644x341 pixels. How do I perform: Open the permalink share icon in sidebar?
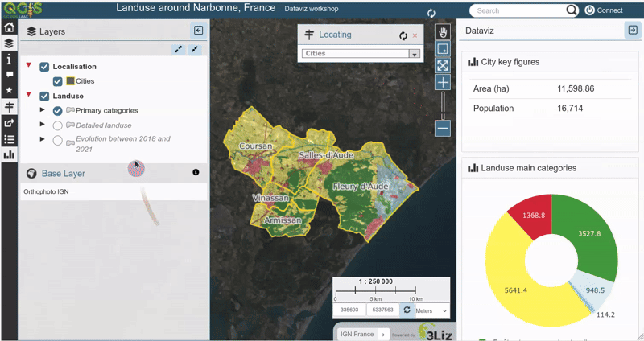pos(9,123)
